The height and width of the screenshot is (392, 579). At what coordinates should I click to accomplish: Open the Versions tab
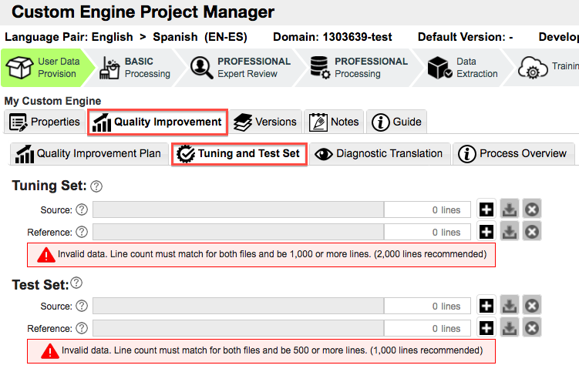(x=265, y=122)
